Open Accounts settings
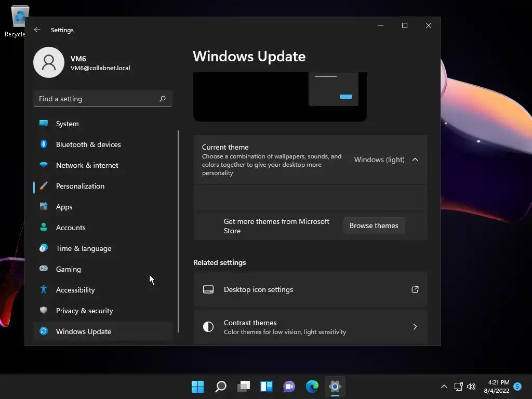The height and width of the screenshot is (399, 532). [x=103, y=228]
